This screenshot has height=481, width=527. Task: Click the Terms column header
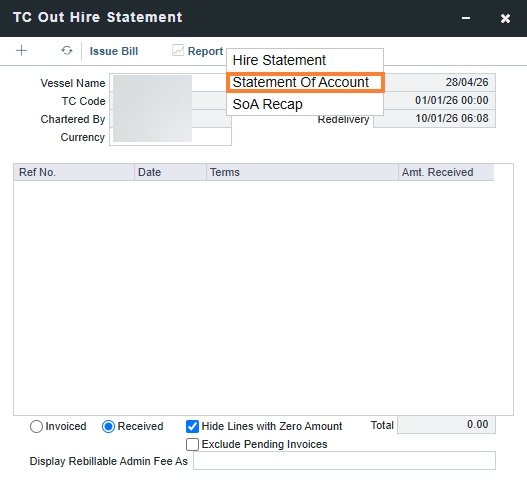[x=302, y=172]
